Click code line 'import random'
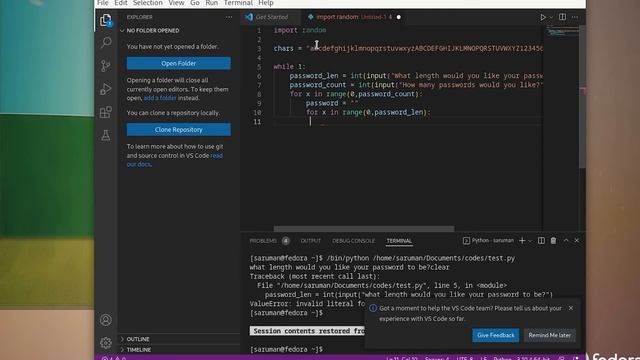The width and height of the screenshot is (640, 360). coord(300,30)
